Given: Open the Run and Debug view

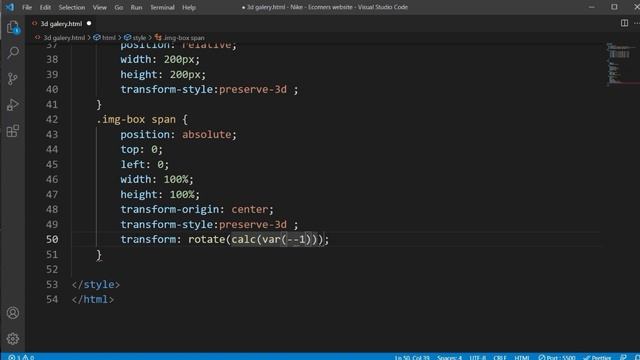Looking at the screenshot, I should (13, 105).
